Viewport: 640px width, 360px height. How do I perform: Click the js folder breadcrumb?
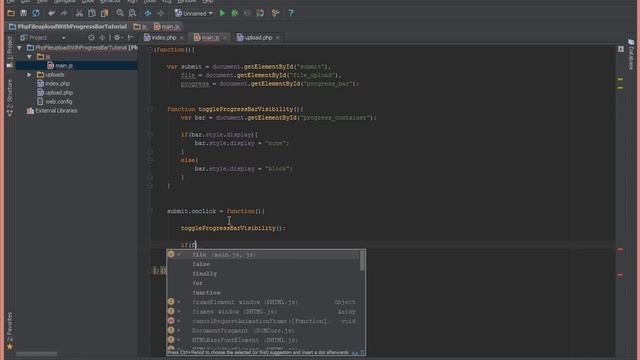pos(140,27)
